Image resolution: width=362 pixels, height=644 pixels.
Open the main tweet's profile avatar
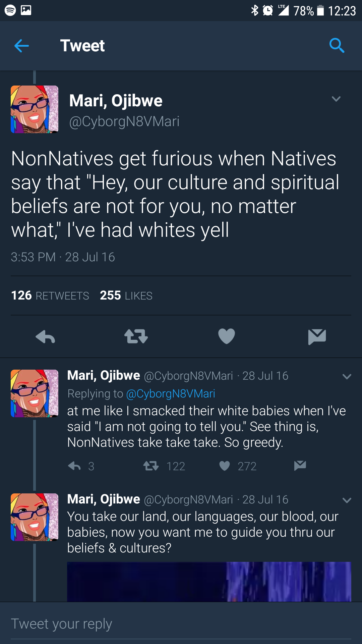[35, 109]
